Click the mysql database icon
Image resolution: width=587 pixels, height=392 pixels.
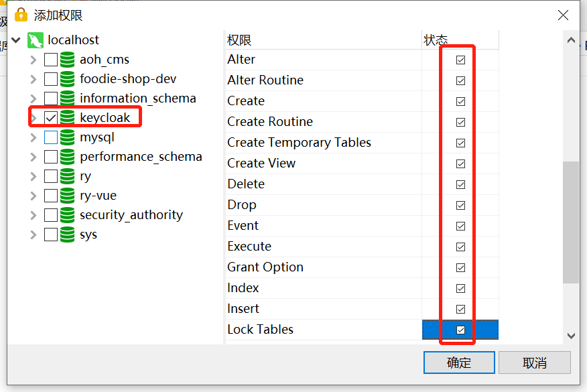coord(68,137)
